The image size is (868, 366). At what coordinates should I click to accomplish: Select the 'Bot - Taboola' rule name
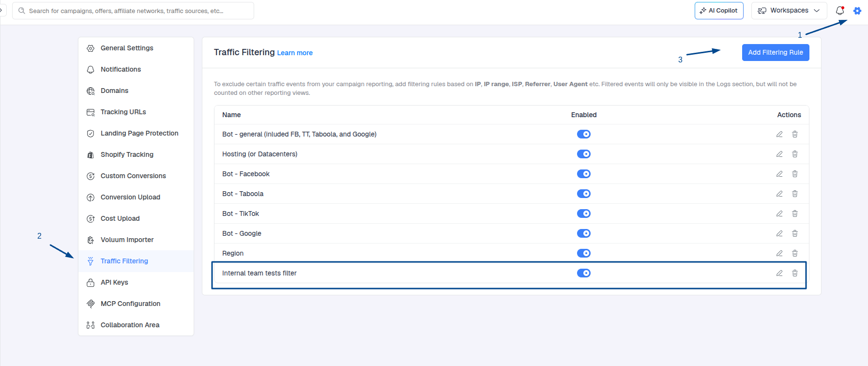tap(243, 194)
